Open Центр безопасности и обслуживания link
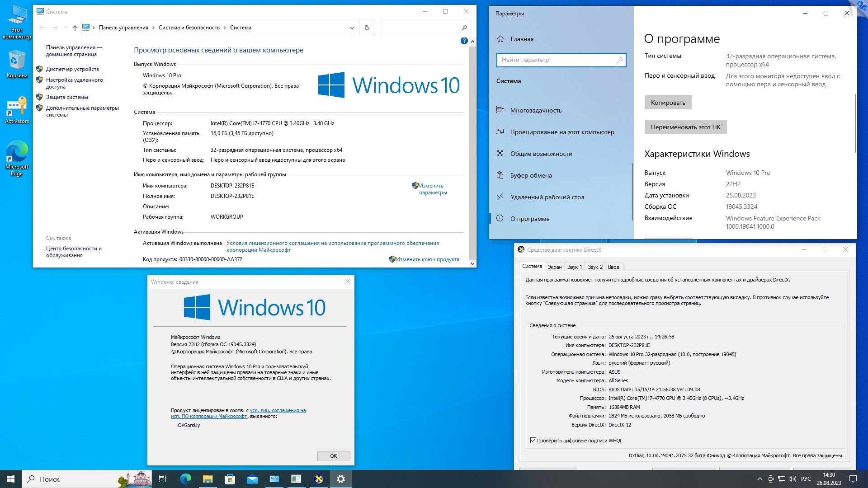868x488 pixels. (x=74, y=252)
